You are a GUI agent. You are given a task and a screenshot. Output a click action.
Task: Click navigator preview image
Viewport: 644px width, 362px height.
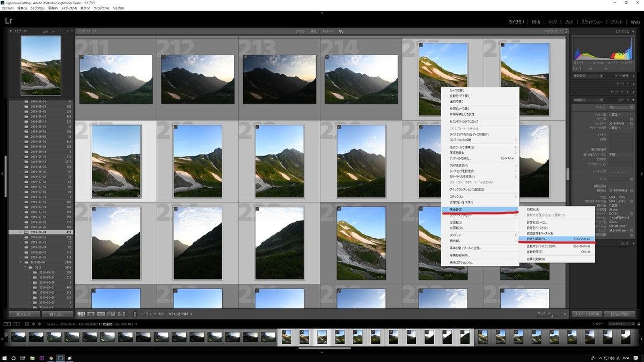point(41,65)
